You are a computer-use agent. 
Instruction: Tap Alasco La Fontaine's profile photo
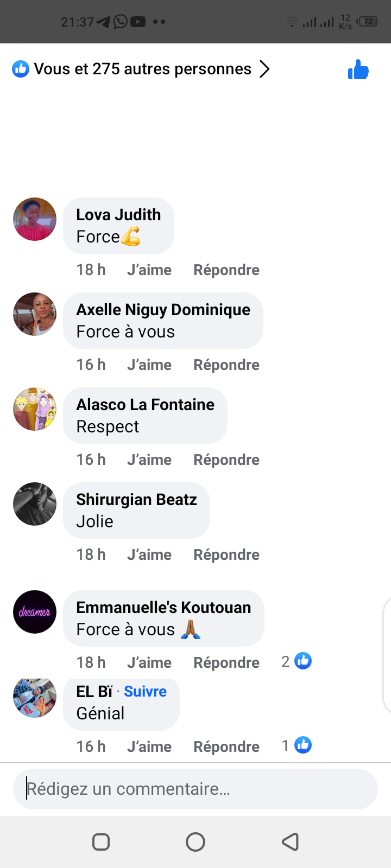point(35,409)
